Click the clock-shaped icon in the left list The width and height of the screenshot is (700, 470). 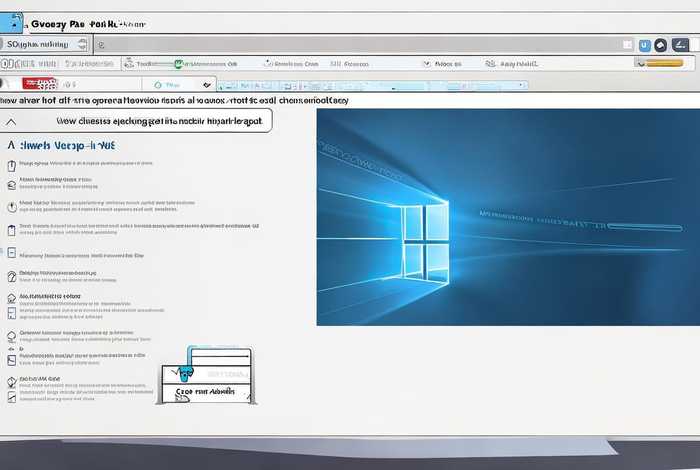coord(12,207)
